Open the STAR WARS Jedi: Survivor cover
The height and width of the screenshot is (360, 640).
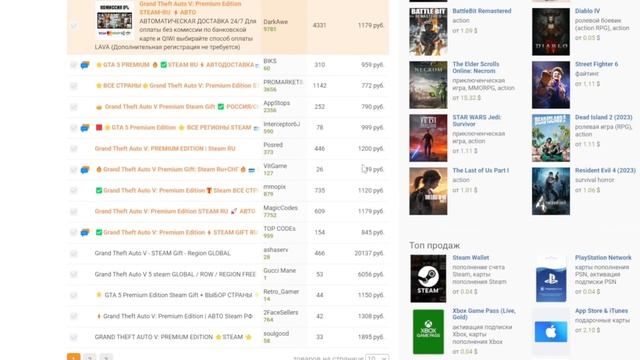pyautogui.click(x=428, y=138)
